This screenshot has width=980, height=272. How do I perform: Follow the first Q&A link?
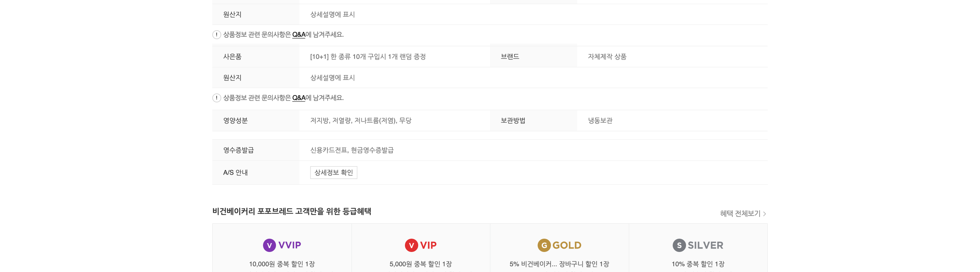coord(299,35)
